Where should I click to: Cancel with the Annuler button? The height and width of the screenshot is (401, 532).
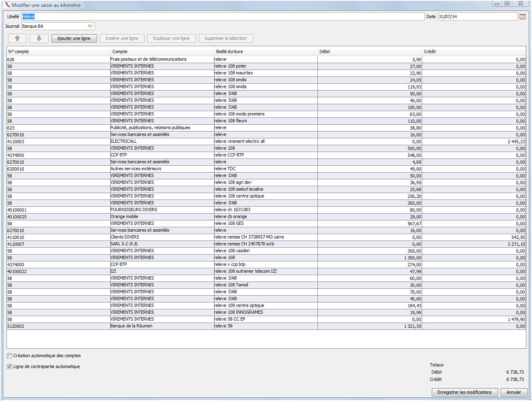(x=513, y=392)
